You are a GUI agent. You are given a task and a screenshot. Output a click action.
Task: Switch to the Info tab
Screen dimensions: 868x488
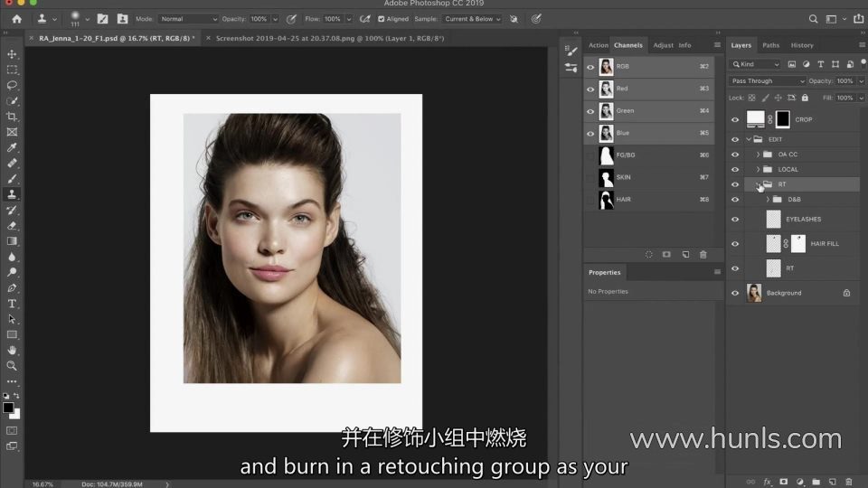(x=684, y=45)
